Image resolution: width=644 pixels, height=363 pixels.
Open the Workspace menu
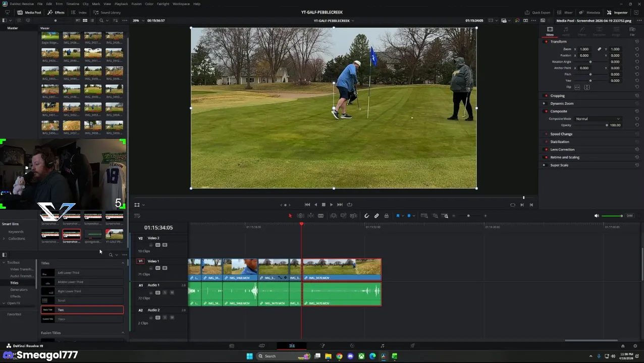point(181,4)
